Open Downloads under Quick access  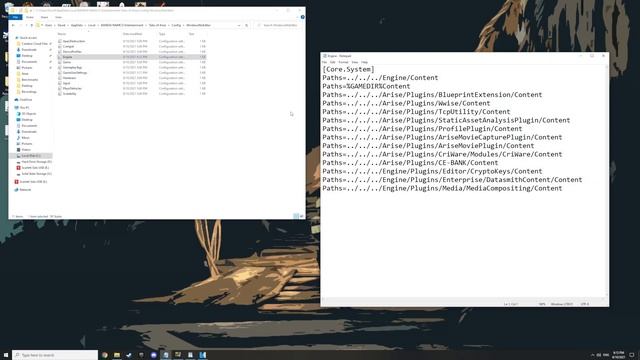[29, 50]
